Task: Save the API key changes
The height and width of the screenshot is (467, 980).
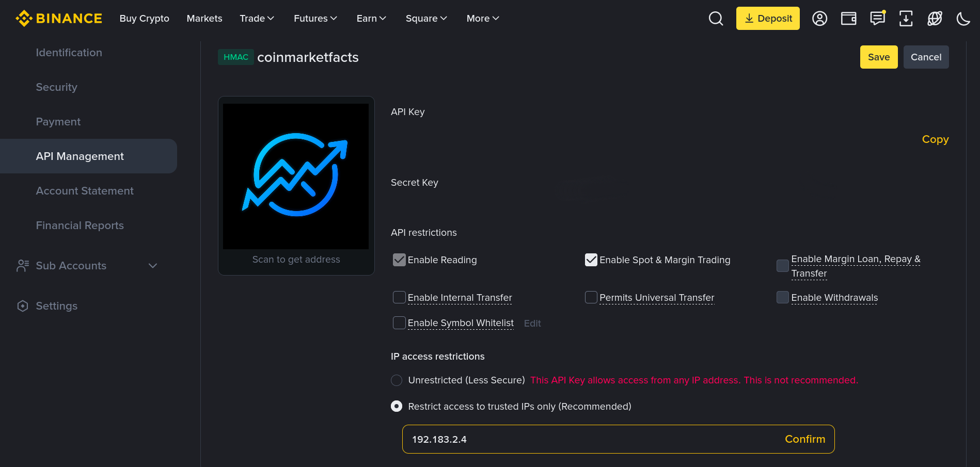Action: tap(878, 57)
